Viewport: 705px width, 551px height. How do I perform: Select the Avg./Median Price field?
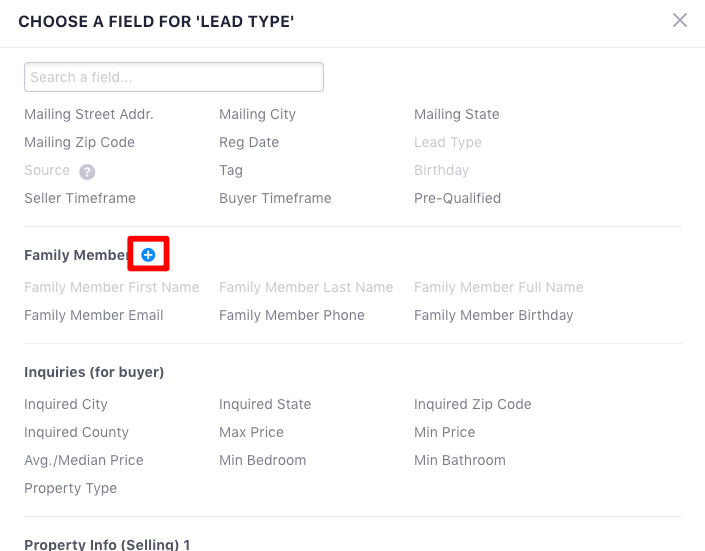[84, 460]
